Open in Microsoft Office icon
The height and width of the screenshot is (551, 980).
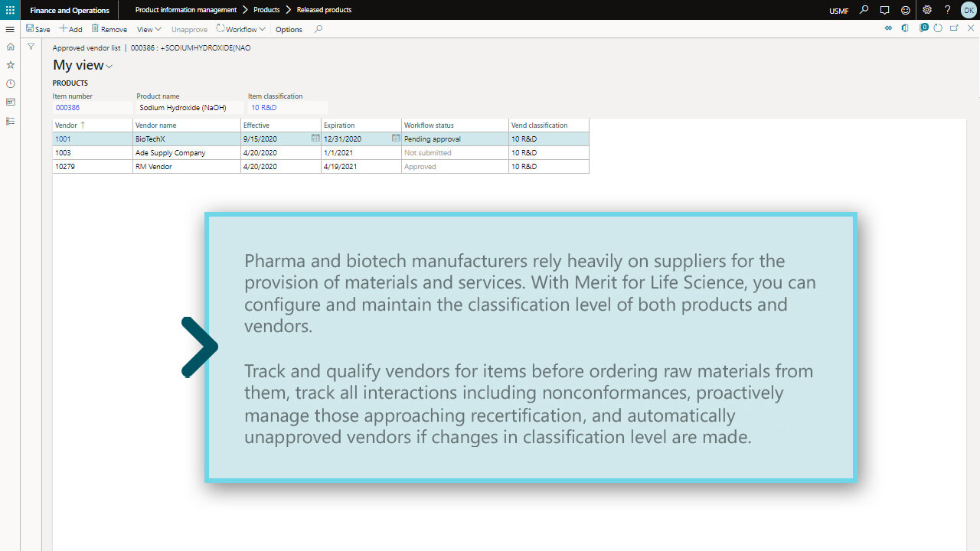[x=905, y=28]
